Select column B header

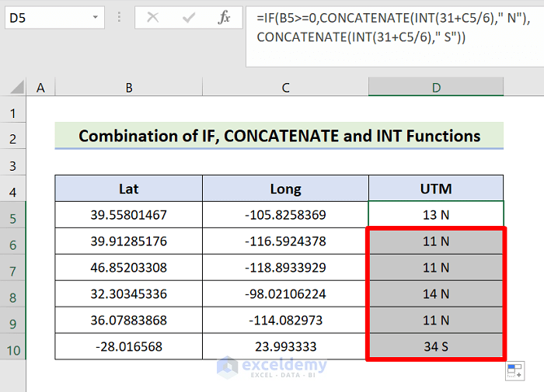coord(128,88)
